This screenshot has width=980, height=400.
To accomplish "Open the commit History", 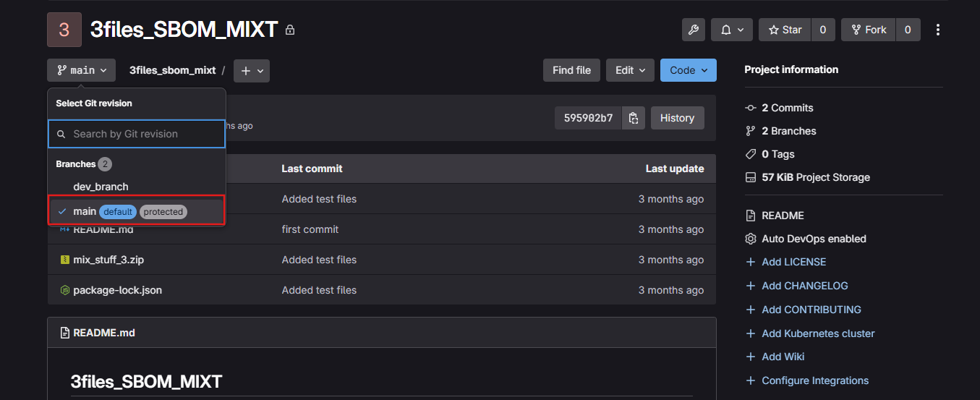I will click(677, 118).
